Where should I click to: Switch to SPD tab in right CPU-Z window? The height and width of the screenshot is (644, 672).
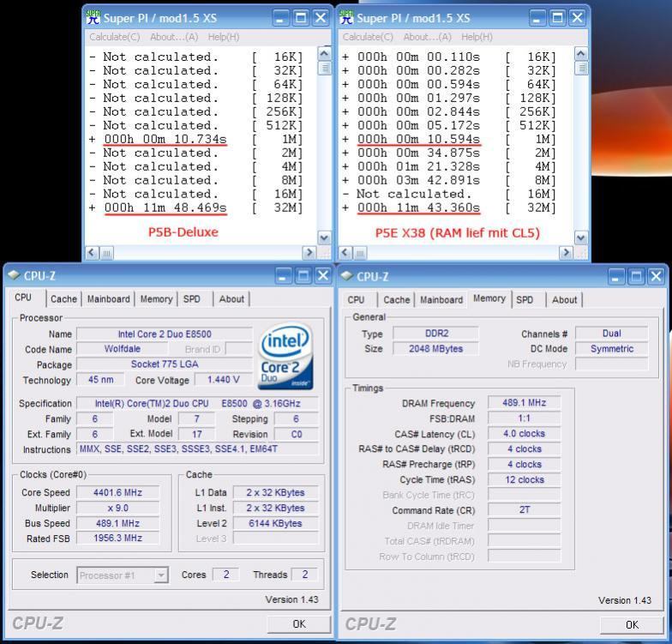[525, 300]
